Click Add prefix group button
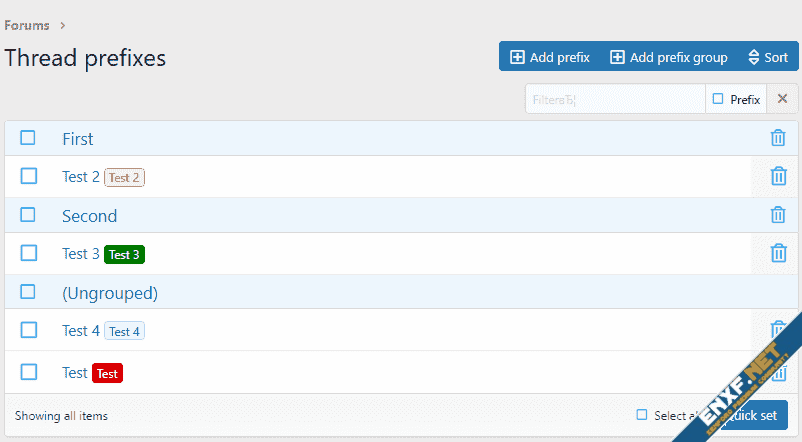The image size is (802, 442). coord(669,57)
